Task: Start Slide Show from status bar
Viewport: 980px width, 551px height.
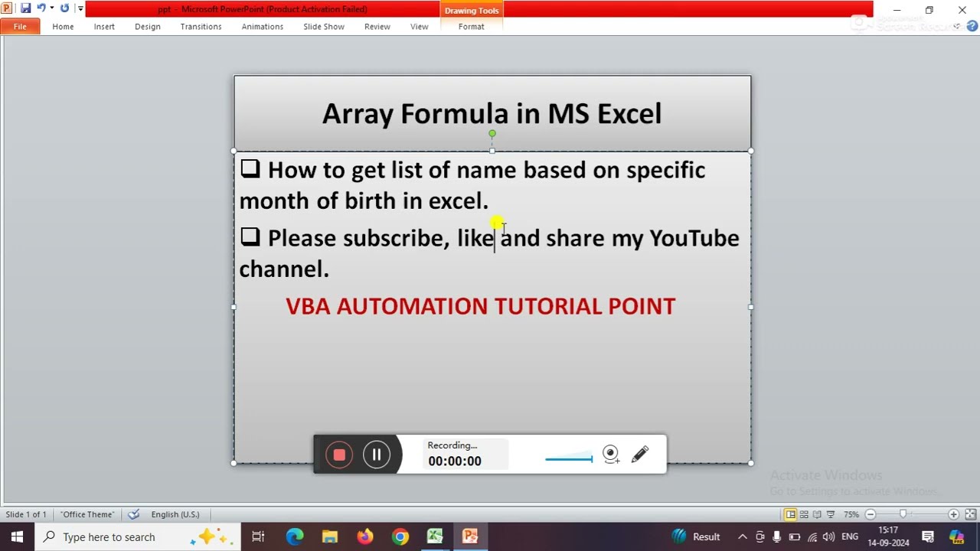Action: pos(831,514)
